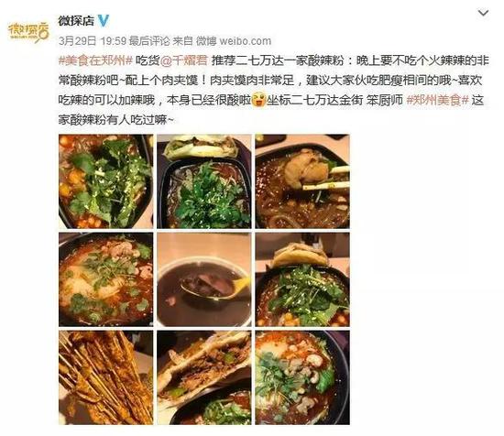Open the skewers photo thumbnail

(106, 378)
